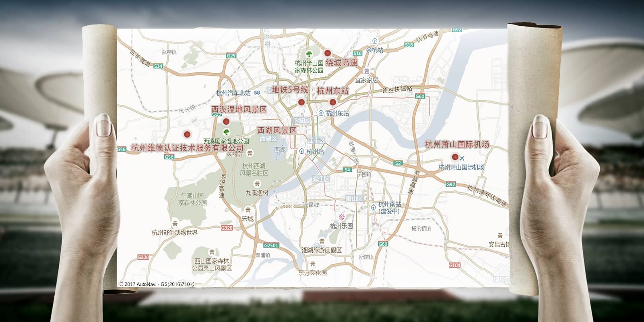
Task: Select the 西溪湿地风景区 red marker
Action: click(226, 122)
